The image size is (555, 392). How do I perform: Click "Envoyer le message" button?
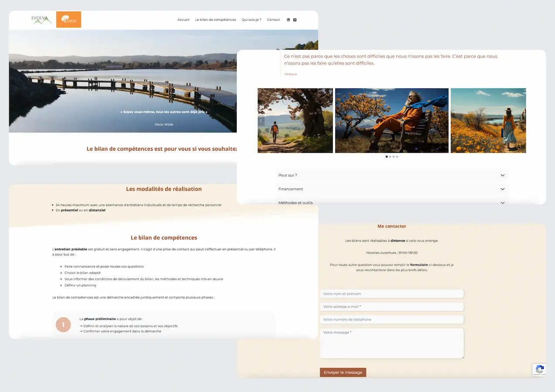[x=343, y=372]
